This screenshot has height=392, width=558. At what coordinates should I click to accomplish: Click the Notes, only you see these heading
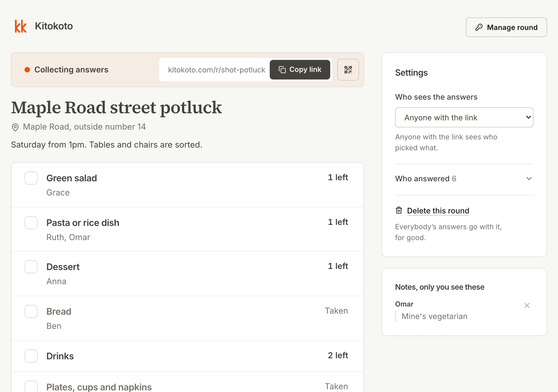[x=440, y=287]
